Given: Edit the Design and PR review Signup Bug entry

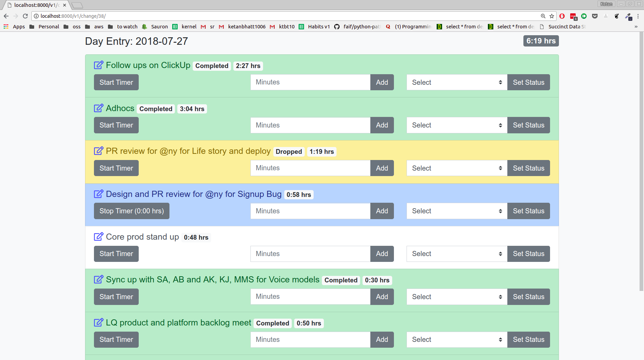Looking at the screenshot, I should (x=98, y=194).
